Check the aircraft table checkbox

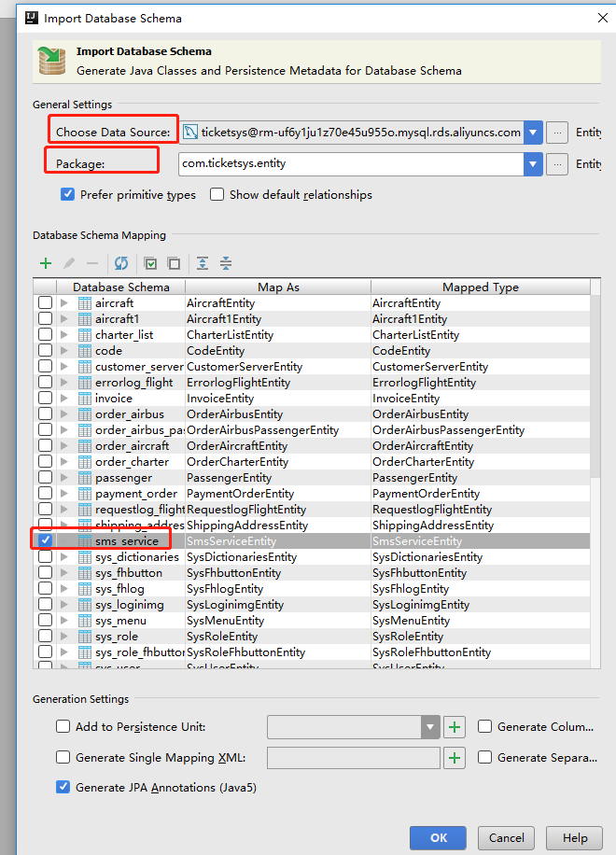[x=45, y=302]
